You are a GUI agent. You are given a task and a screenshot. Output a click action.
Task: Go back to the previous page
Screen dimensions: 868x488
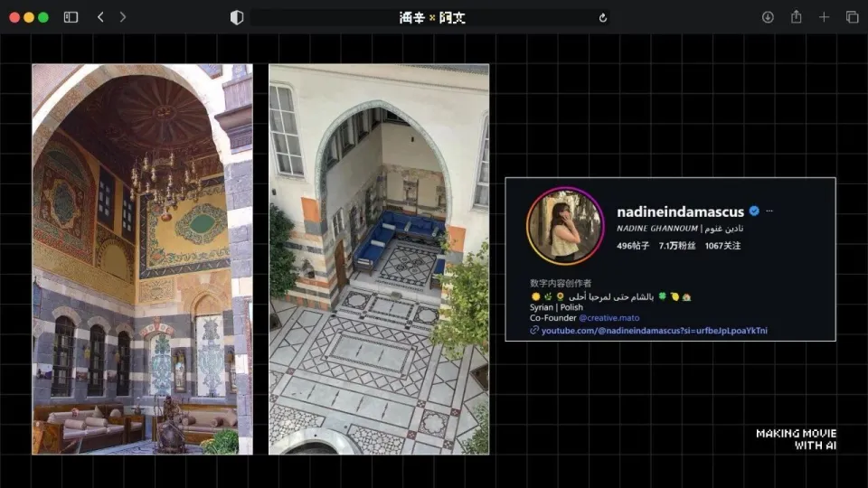pyautogui.click(x=100, y=17)
